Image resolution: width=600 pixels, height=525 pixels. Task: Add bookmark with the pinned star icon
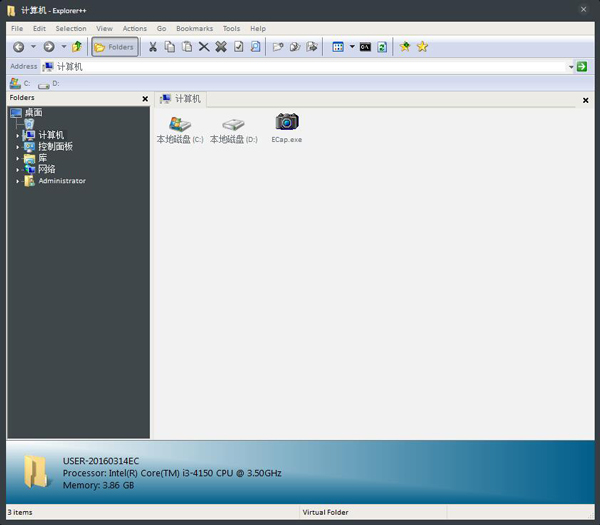[405, 47]
